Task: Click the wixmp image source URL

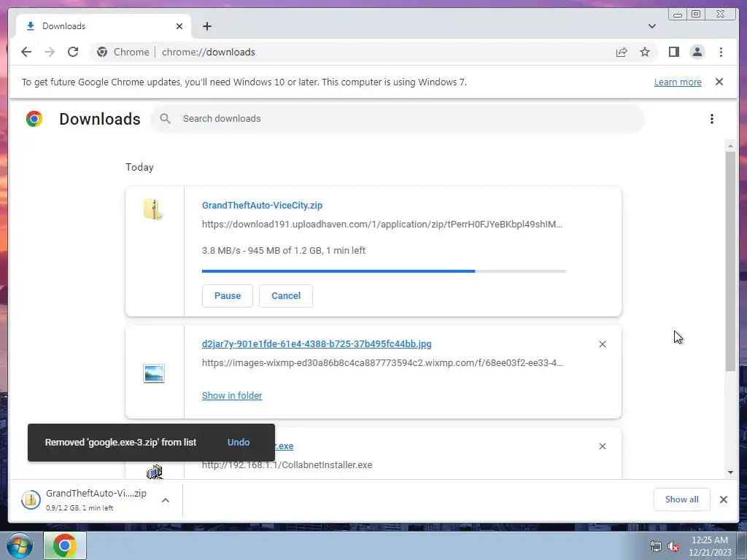Action: (x=382, y=363)
